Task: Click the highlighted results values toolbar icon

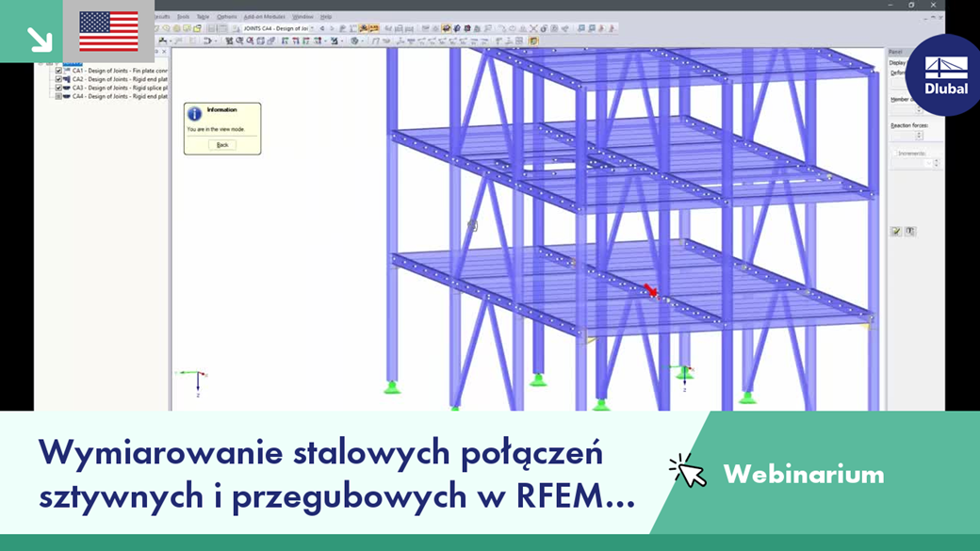Action: click(374, 28)
